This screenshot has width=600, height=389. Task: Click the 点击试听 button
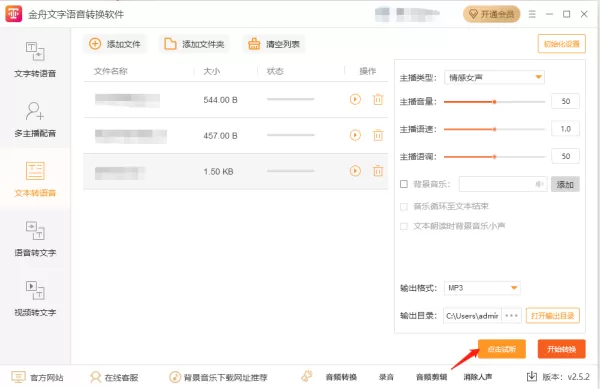[x=502, y=349]
